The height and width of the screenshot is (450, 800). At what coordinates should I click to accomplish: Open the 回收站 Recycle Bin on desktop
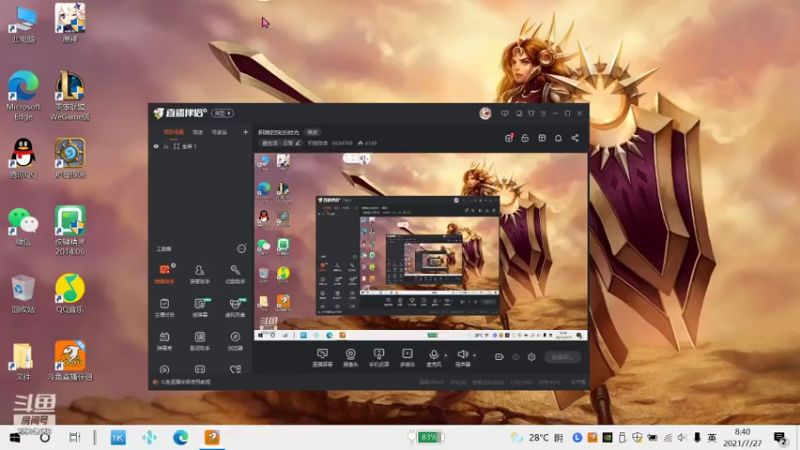click(x=23, y=293)
